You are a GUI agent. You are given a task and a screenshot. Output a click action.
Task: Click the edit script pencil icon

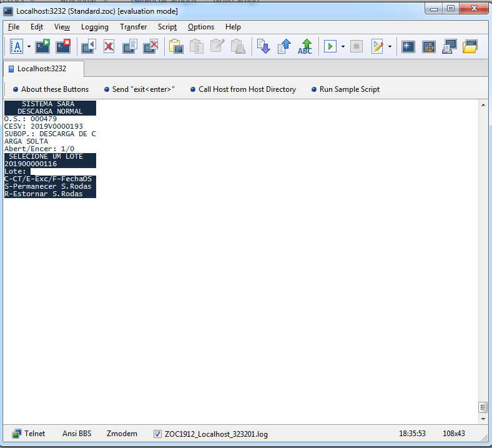coord(377,46)
